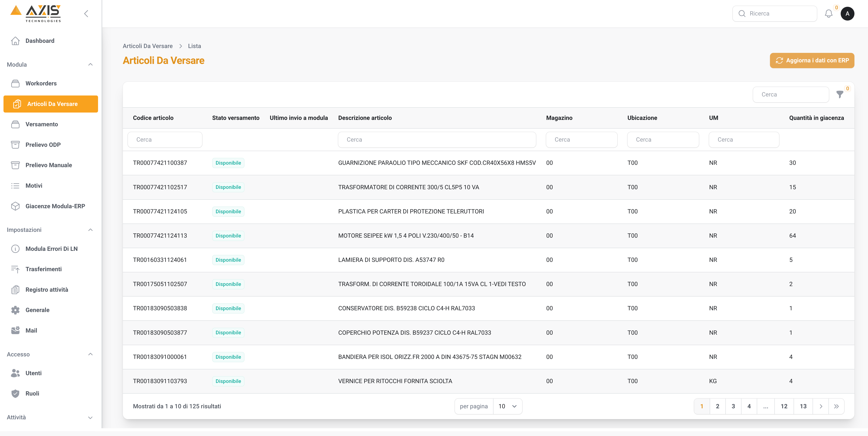The height and width of the screenshot is (436, 868).
Task: Open the user avatar menu
Action: [x=847, y=14]
